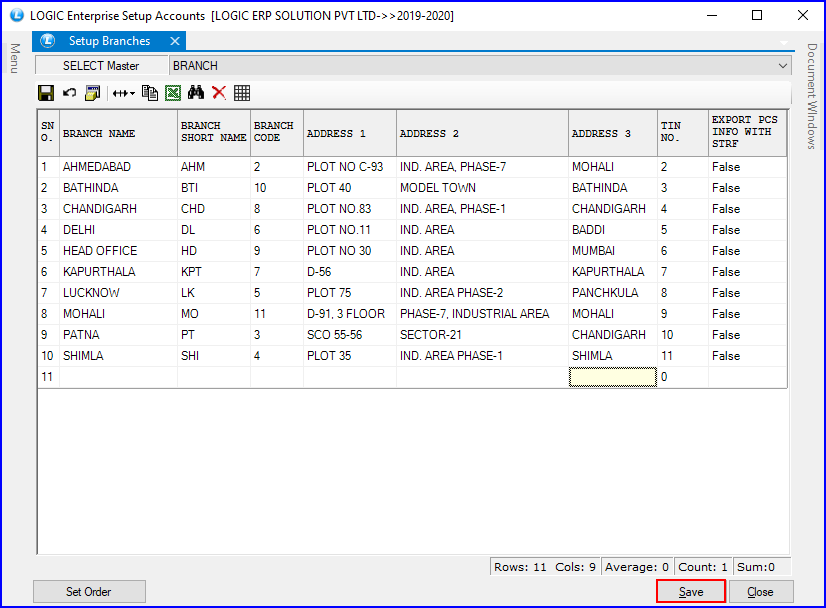
Task: Click the BRANCH NAME column header
Action: click(x=119, y=133)
